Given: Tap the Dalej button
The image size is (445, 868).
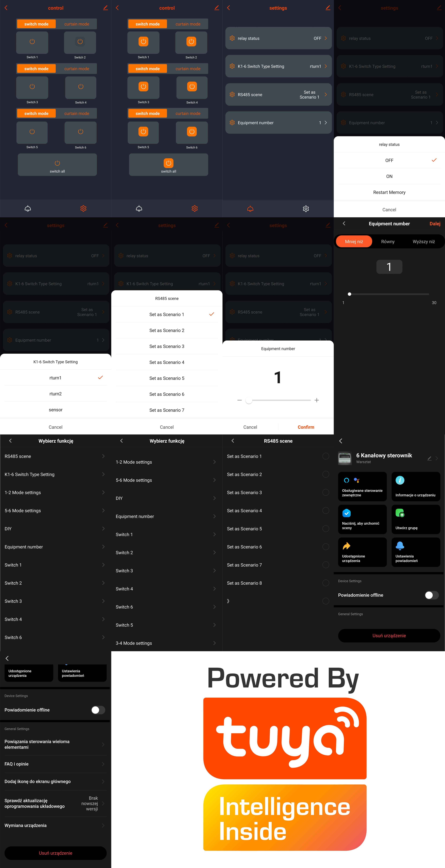Looking at the screenshot, I should point(435,224).
